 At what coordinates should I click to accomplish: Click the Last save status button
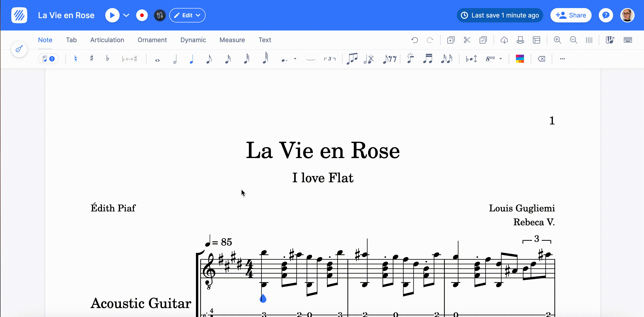tap(500, 15)
